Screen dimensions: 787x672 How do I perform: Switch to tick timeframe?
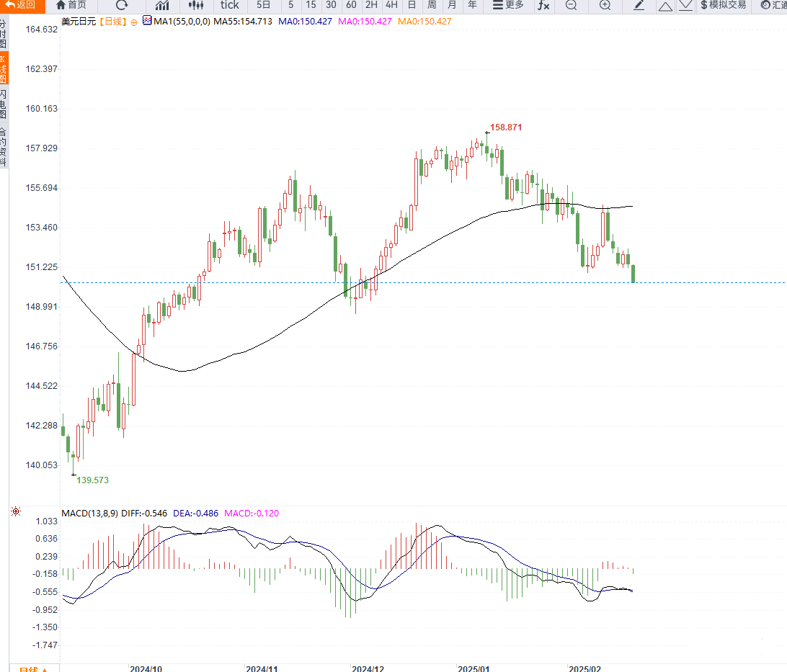[x=229, y=5]
